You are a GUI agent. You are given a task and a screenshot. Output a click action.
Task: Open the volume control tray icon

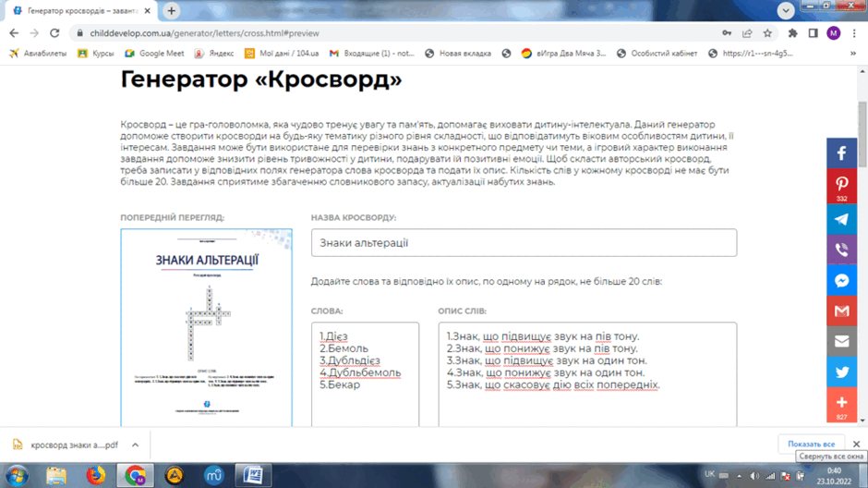pyautogui.click(x=754, y=476)
